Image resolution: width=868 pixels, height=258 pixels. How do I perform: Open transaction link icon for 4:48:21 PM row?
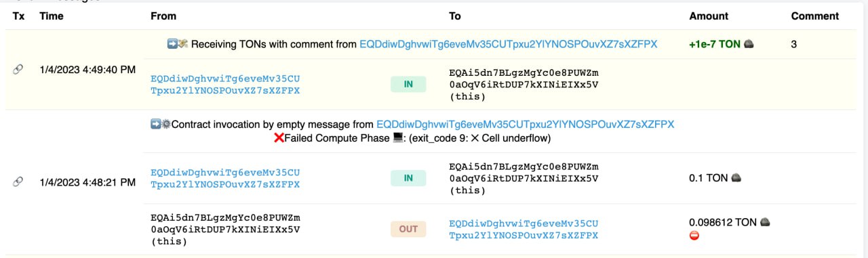point(19,182)
